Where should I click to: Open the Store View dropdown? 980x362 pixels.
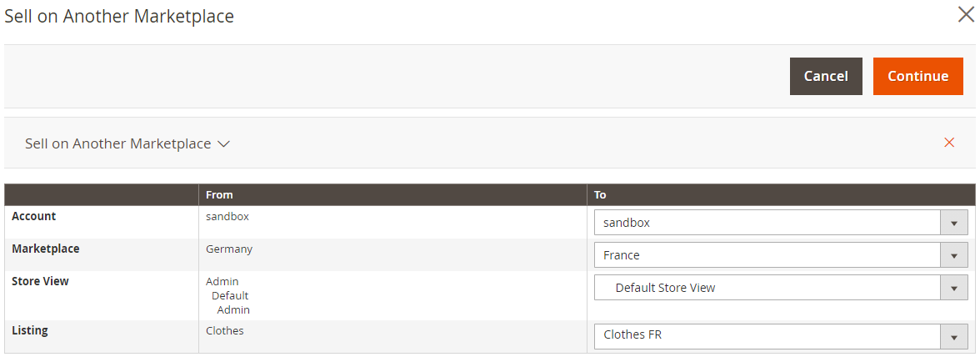click(x=767, y=288)
